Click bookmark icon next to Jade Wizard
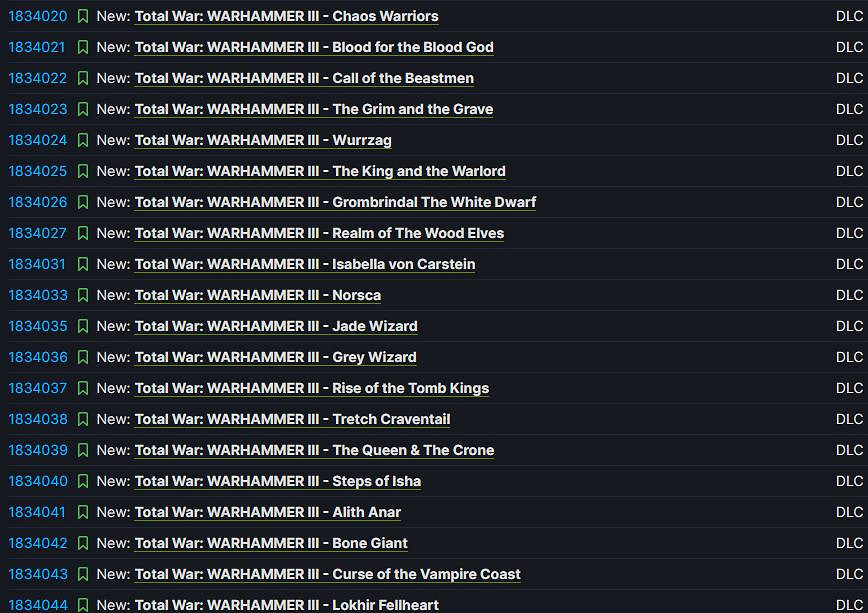The height and width of the screenshot is (613, 868). pos(83,326)
